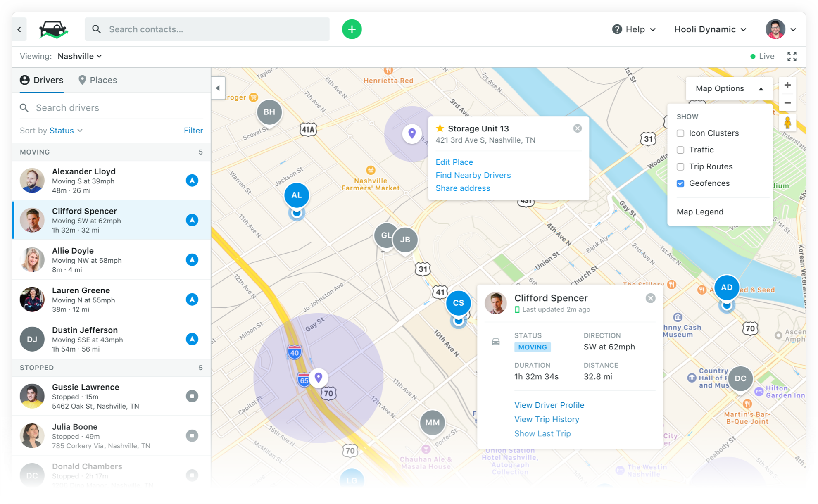Click the back chevron in top bar

click(x=19, y=29)
